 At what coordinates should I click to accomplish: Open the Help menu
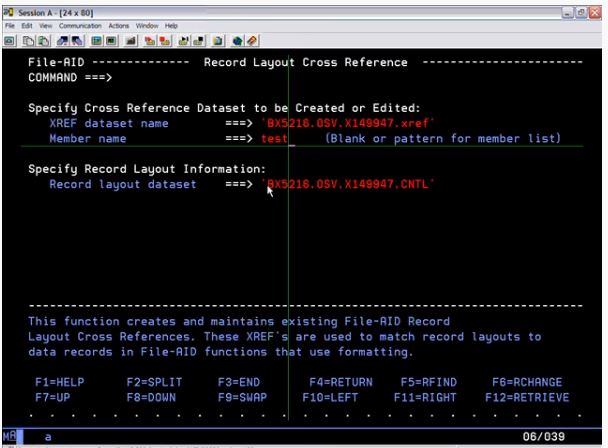coord(171,26)
